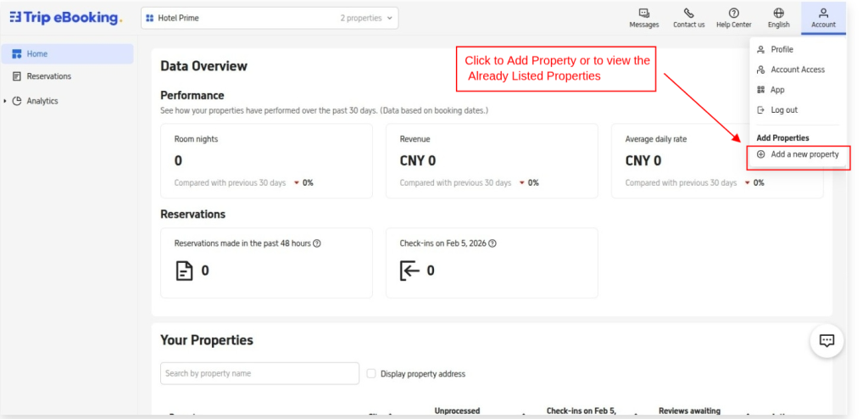The width and height of the screenshot is (868, 419).
Task: Open Reservations in the sidebar
Action: coord(48,76)
